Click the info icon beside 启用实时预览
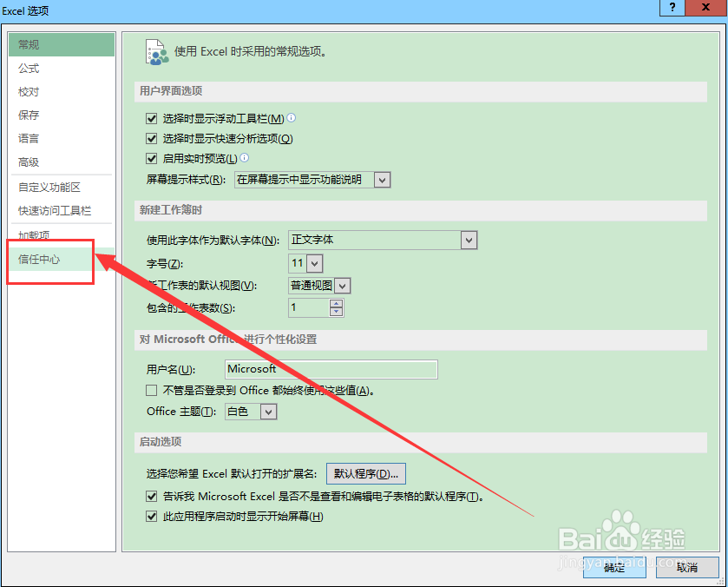The width and height of the screenshot is (728, 587). pyautogui.click(x=246, y=158)
